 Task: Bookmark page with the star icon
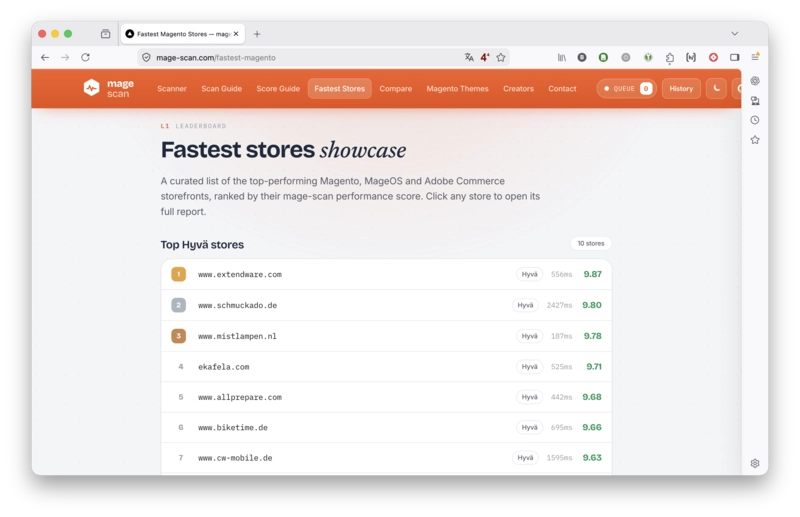tap(501, 57)
